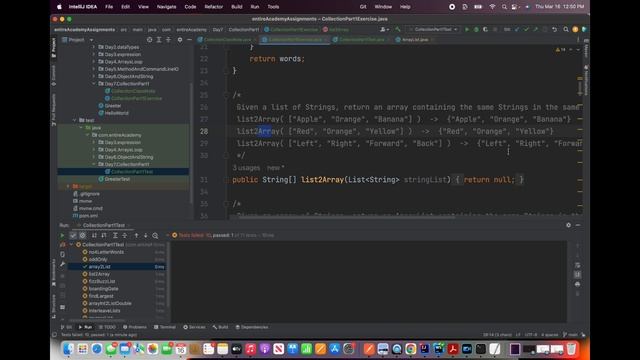
Task: Open the Dependencies tool window button
Action: (252, 327)
